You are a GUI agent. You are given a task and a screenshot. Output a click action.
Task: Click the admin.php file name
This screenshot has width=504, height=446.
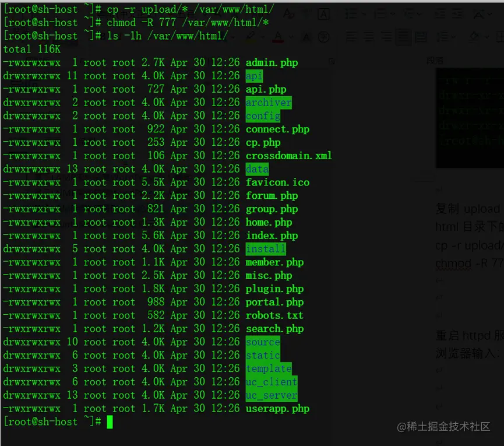click(x=272, y=63)
